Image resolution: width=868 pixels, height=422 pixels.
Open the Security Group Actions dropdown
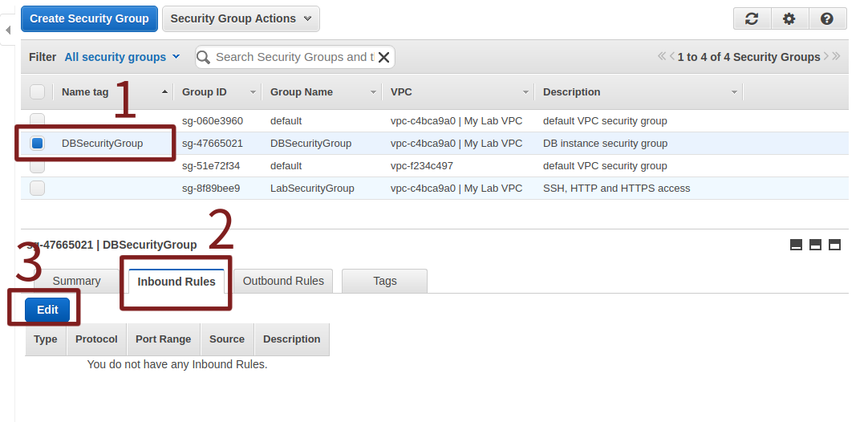[241, 18]
